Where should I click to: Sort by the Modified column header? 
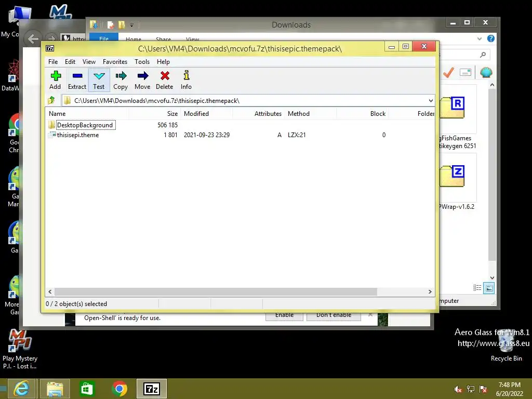pos(207,114)
